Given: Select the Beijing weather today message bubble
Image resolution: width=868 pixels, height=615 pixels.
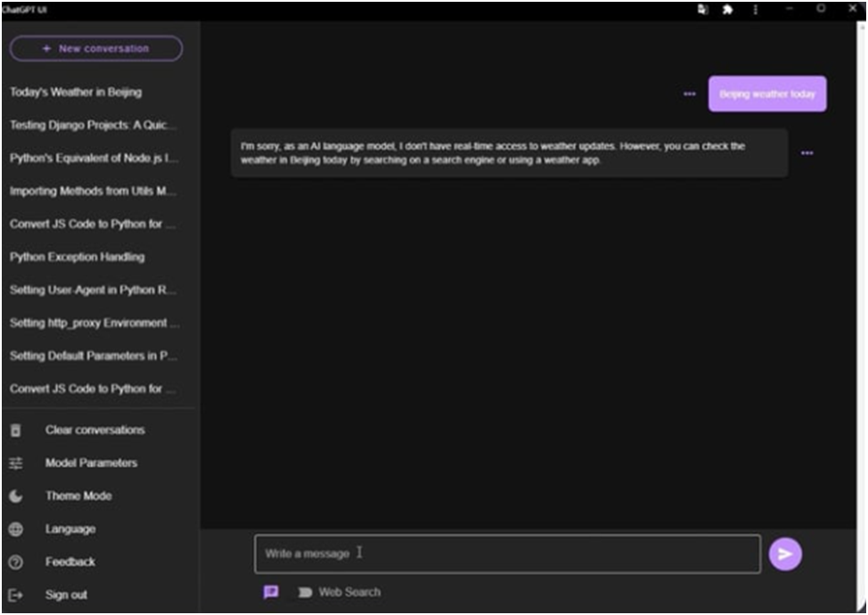Looking at the screenshot, I should point(767,94).
